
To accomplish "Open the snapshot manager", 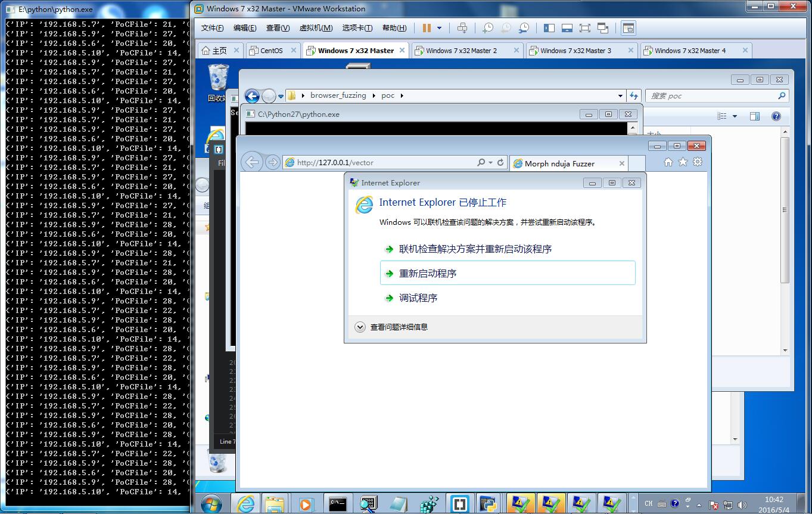I will point(524,28).
